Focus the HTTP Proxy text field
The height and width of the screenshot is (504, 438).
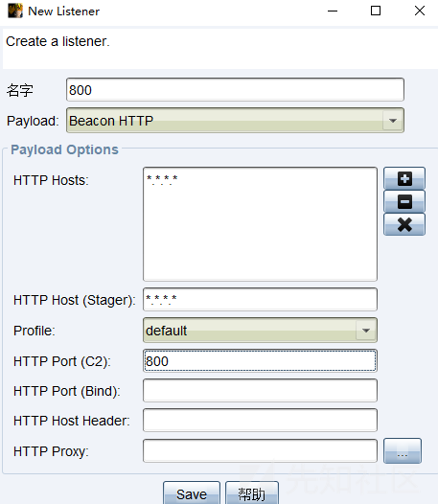click(260, 450)
